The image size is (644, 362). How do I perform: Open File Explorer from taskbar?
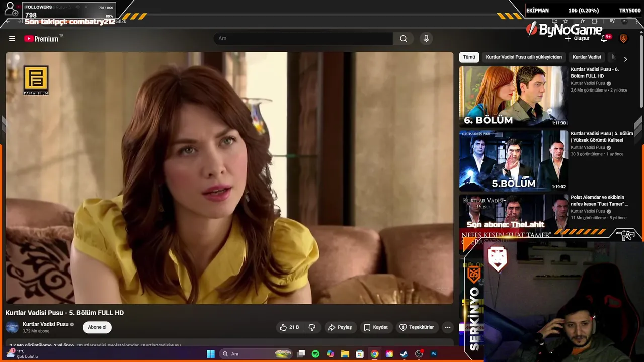pyautogui.click(x=345, y=354)
